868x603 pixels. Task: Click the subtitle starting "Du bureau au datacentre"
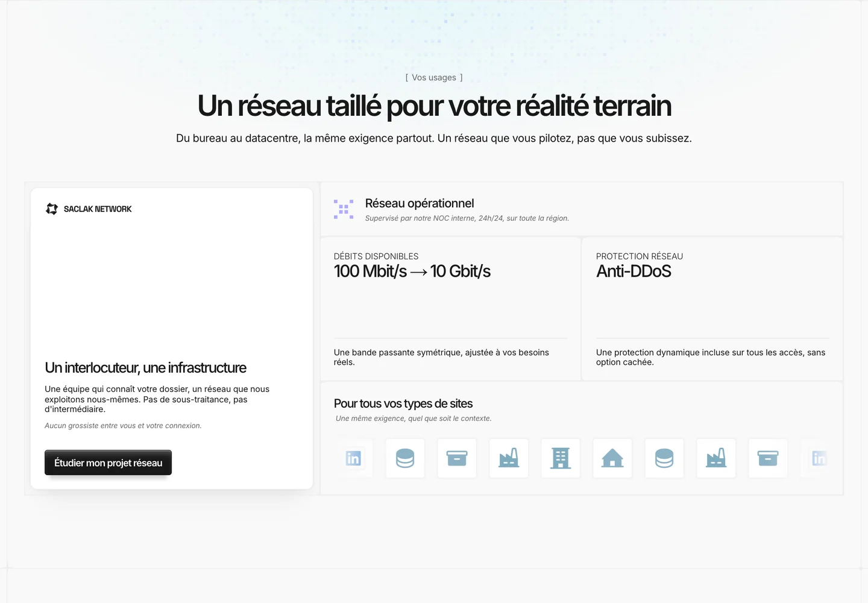click(434, 138)
